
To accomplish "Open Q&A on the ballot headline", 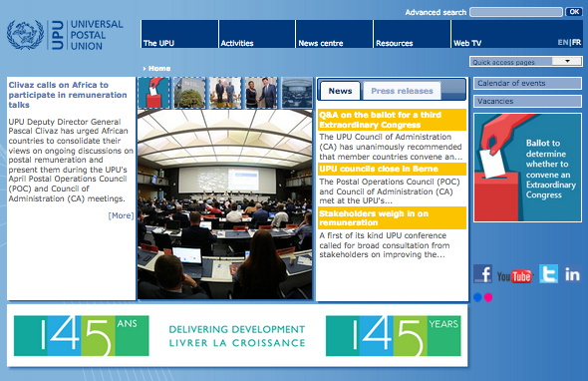I will coord(392,120).
